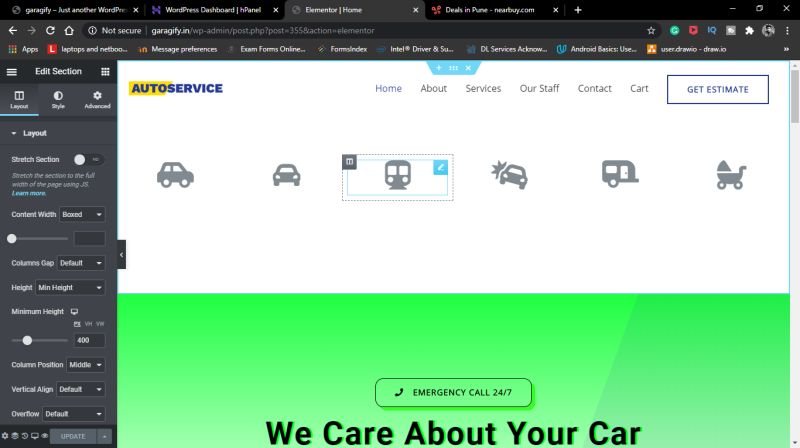Open the Services menu item
Viewport: 800px width, 448px height.
coord(483,89)
